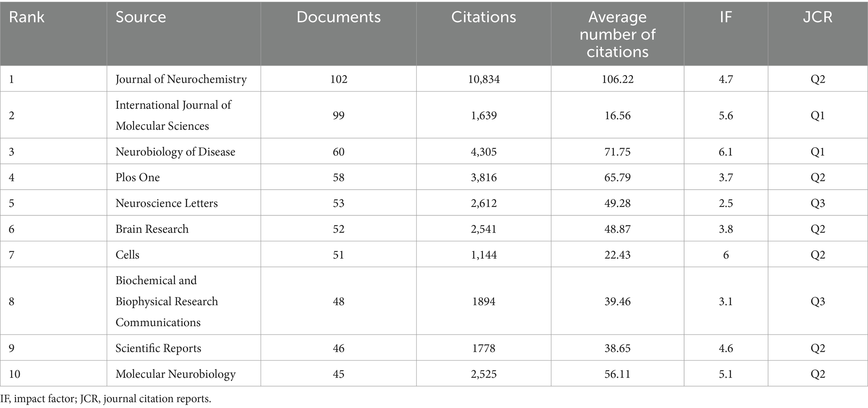Viewport: 868px width, 408px height.
Task: Click average citations value 48.87
Action: pos(617,229)
